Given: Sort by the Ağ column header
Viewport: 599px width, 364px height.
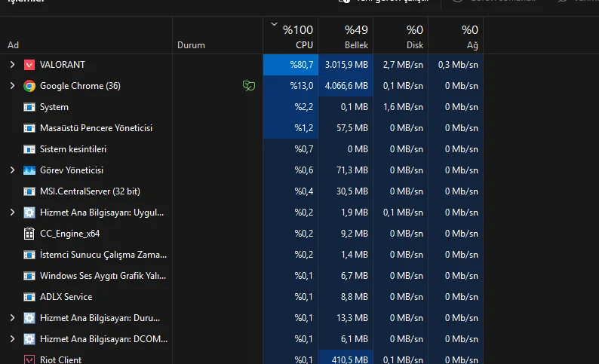Looking at the screenshot, I should 472,45.
